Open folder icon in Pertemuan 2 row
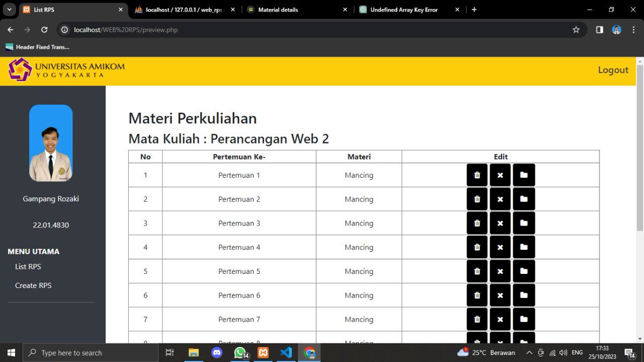Image resolution: width=644 pixels, height=362 pixels. point(524,199)
